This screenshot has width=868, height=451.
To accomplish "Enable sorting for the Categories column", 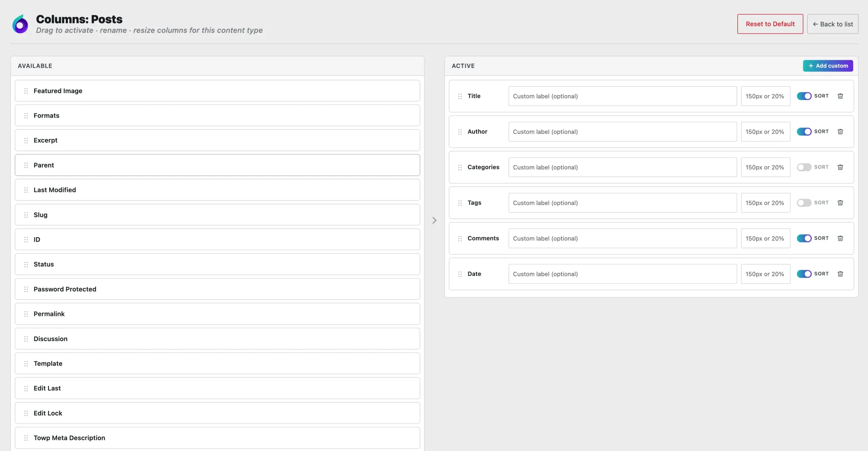I will (x=804, y=167).
